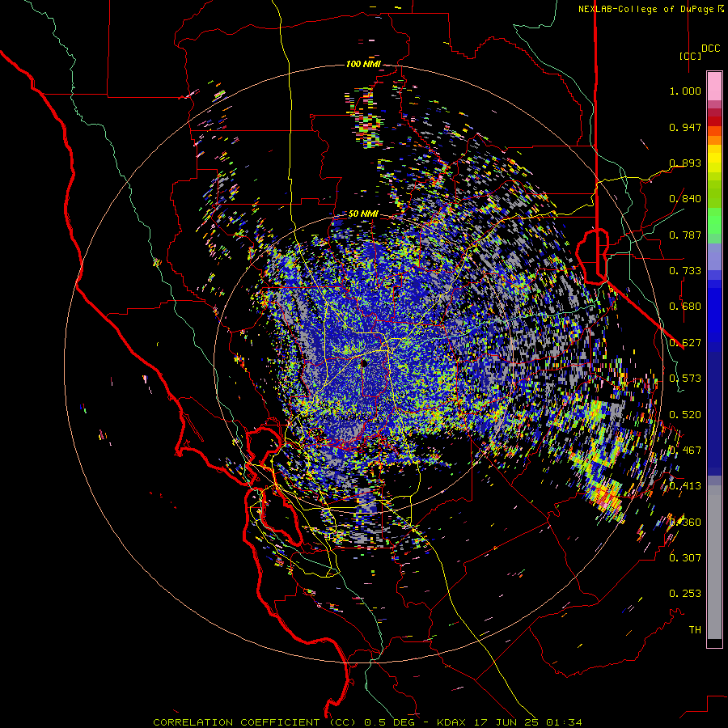Screen dimensions: 728x728
Task: Click the 0.733 value on the scale
Action: [x=685, y=271]
